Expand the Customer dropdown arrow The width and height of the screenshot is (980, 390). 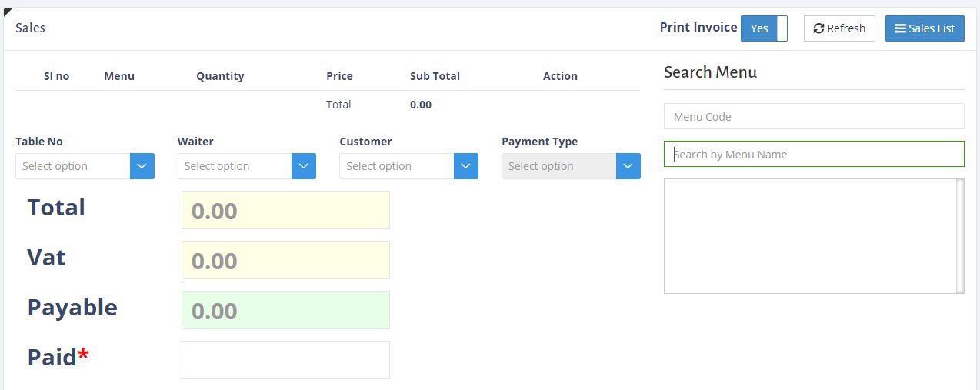pos(466,166)
